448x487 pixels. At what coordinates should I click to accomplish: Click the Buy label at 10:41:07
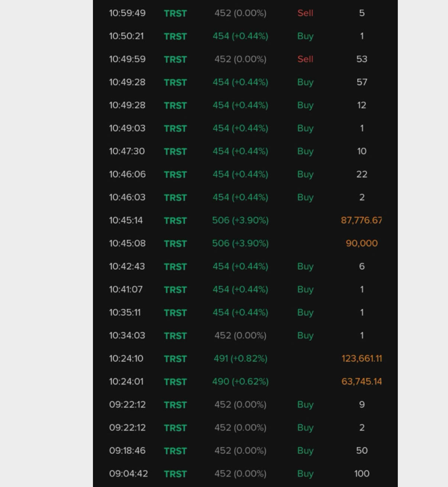click(x=305, y=289)
